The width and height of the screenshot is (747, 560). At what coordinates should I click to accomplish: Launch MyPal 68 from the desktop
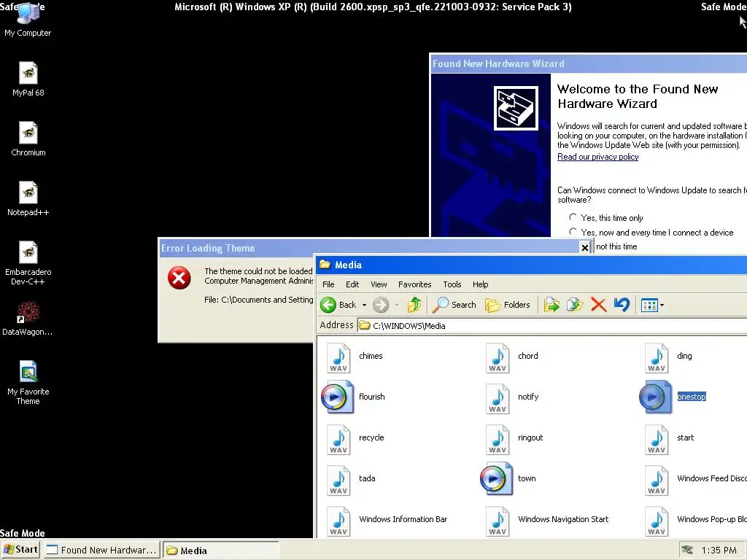[28, 79]
